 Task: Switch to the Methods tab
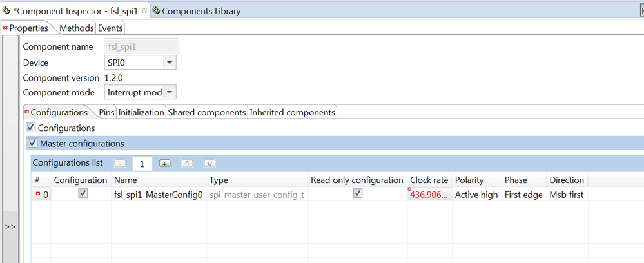[76, 28]
